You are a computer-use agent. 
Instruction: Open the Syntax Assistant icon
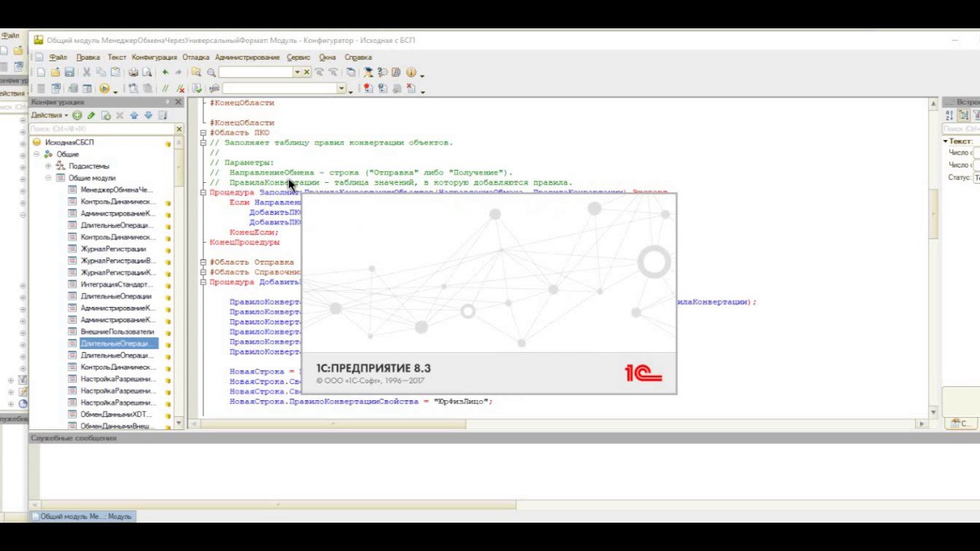pos(367,72)
